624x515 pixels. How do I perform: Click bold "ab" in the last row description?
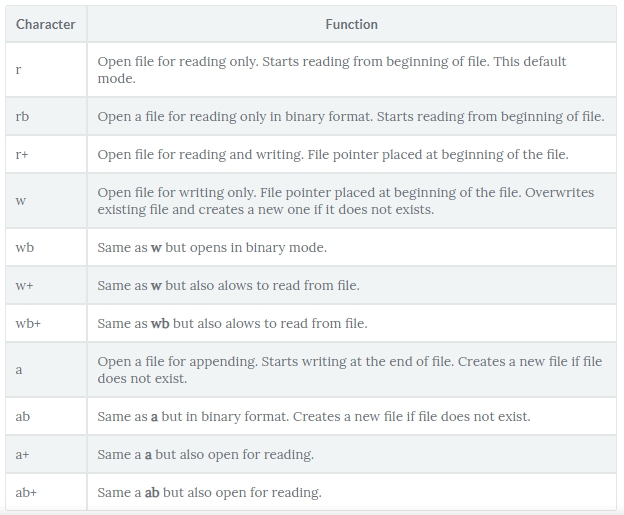tap(152, 492)
